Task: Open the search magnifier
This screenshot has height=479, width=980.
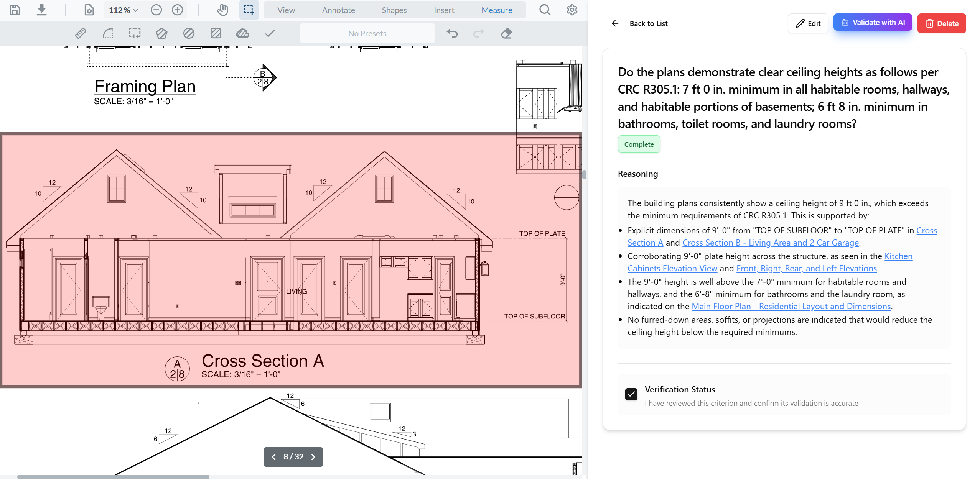Action: [x=545, y=10]
